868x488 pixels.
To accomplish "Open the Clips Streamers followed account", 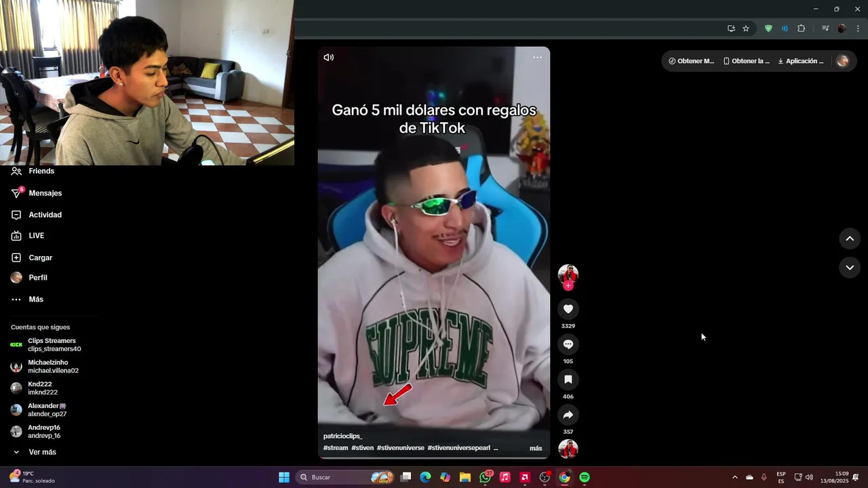I will tap(45, 345).
